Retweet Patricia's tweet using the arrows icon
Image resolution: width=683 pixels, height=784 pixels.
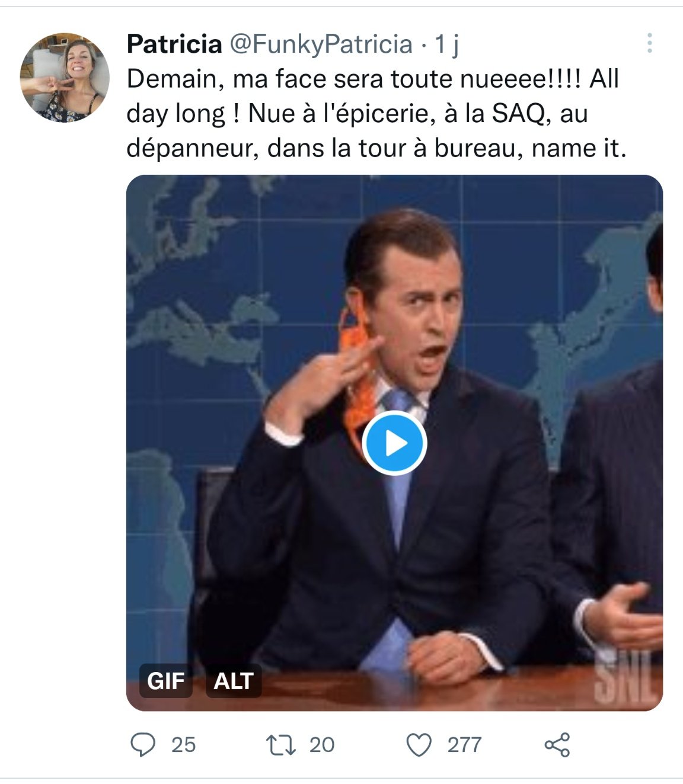[281, 745]
